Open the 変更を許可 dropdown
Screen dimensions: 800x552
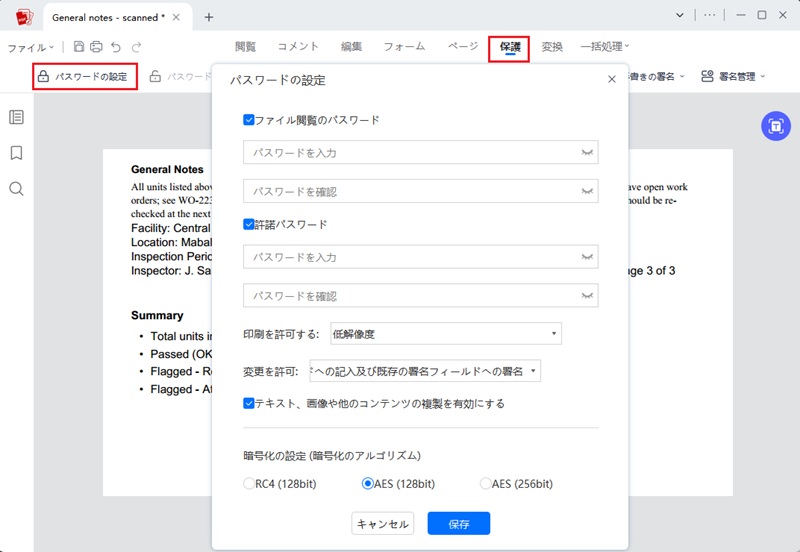425,371
